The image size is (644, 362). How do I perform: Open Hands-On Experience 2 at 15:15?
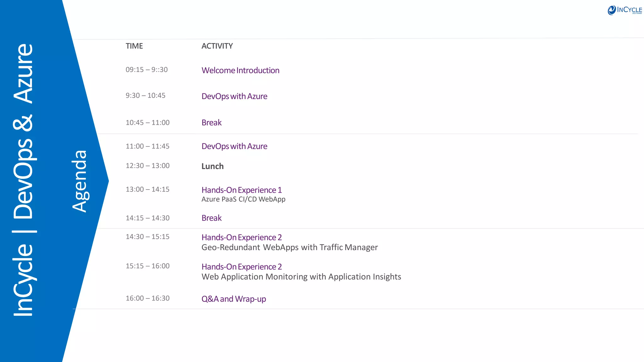coord(241,266)
